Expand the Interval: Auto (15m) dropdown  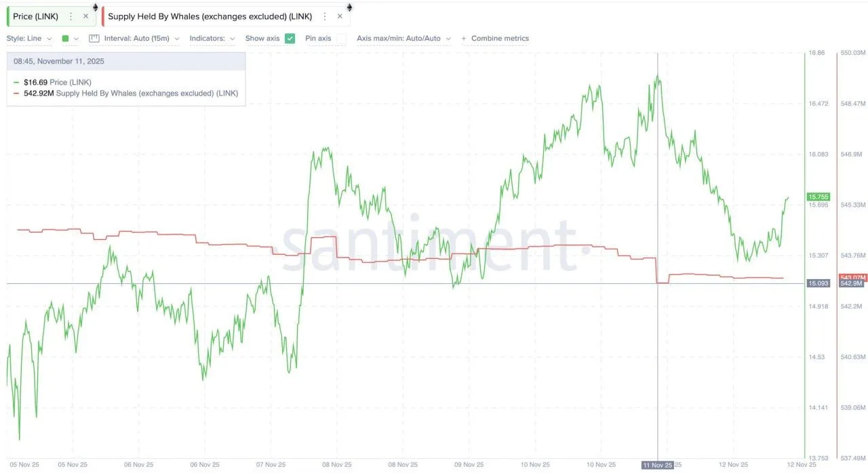point(142,39)
